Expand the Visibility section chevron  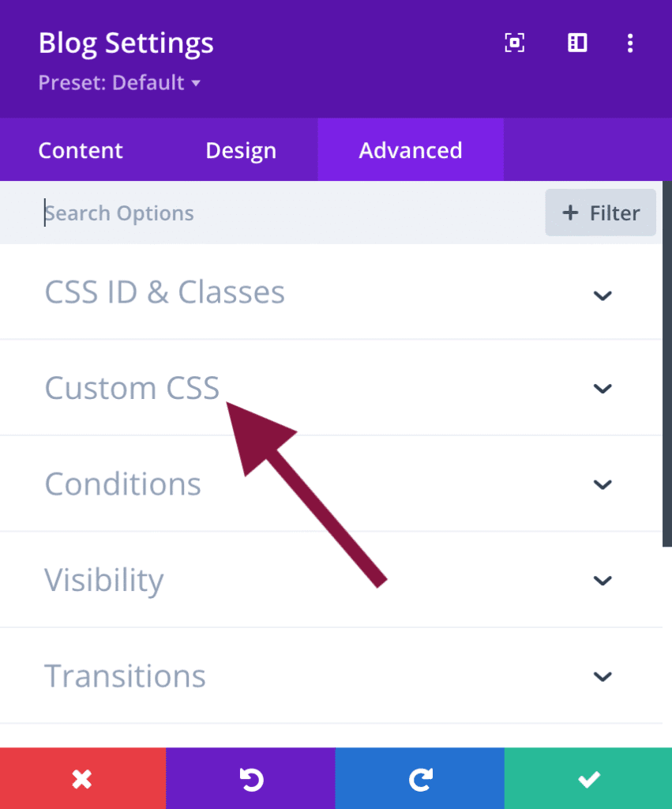click(603, 581)
